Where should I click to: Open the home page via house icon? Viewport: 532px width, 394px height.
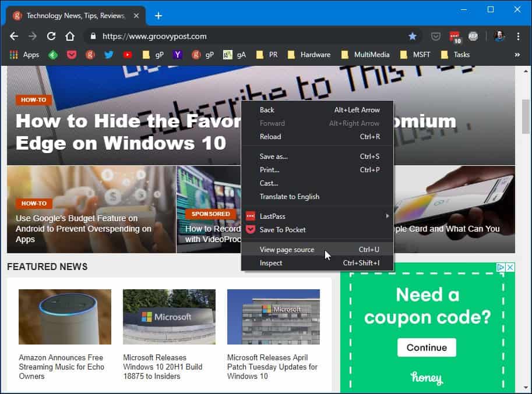click(70, 36)
